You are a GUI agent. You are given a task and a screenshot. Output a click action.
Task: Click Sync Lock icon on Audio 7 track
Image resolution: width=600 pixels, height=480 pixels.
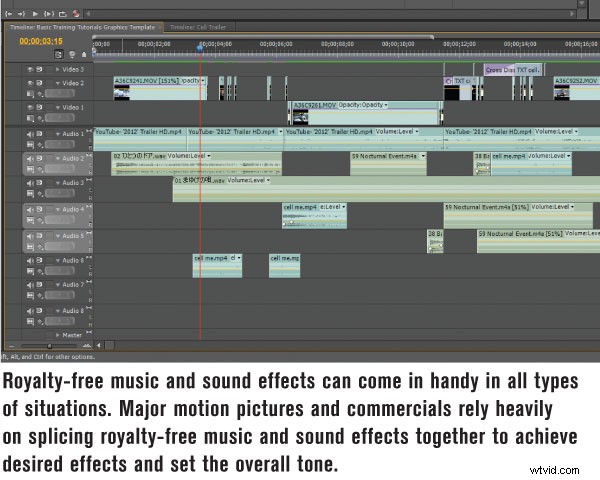pyautogui.click(x=39, y=285)
